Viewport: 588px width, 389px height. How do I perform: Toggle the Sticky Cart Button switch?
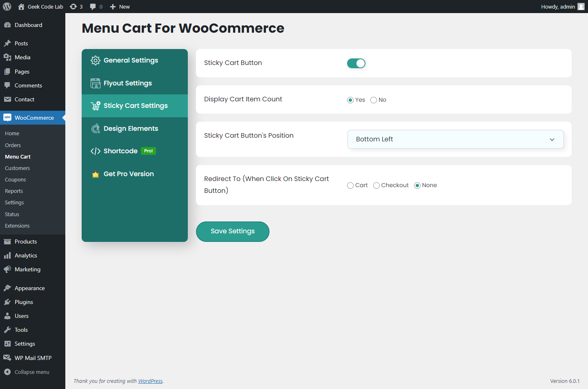coord(356,63)
